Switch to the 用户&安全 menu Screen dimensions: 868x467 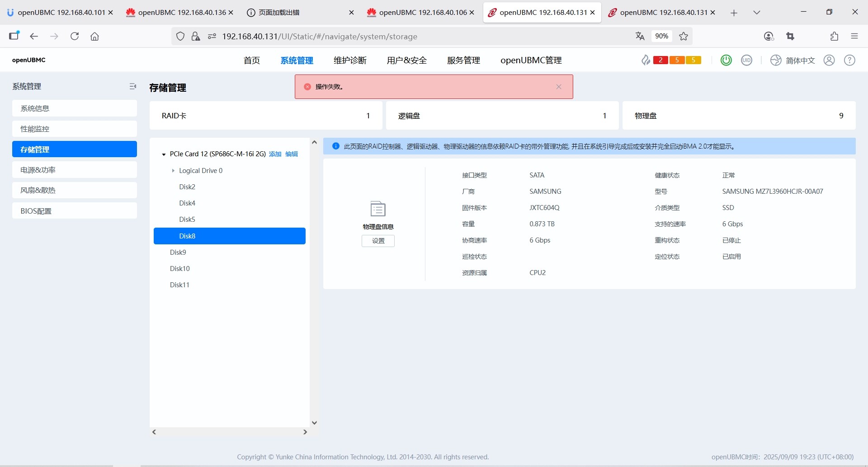pyautogui.click(x=406, y=61)
